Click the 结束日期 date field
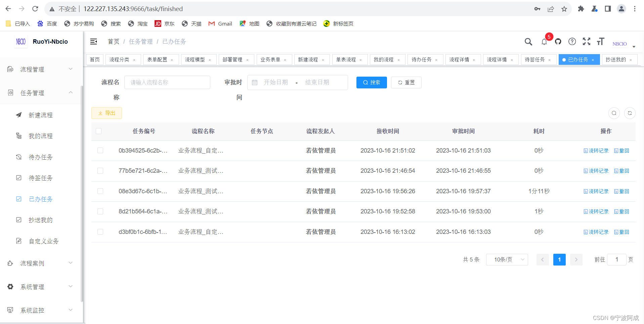This screenshot has height=324, width=644. pos(317,82)
